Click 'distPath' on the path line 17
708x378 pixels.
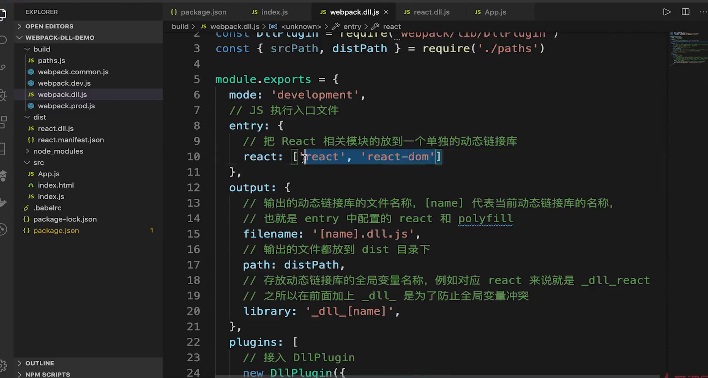point(312,265)
